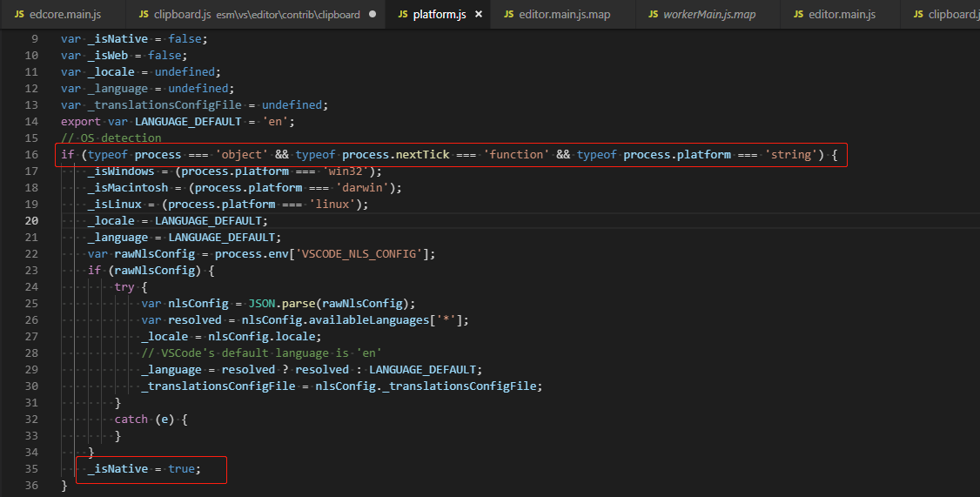Viewport: 980px width, 497px height.
Task: Click the 'linux' string on line 19
Action: click(332, 204)
